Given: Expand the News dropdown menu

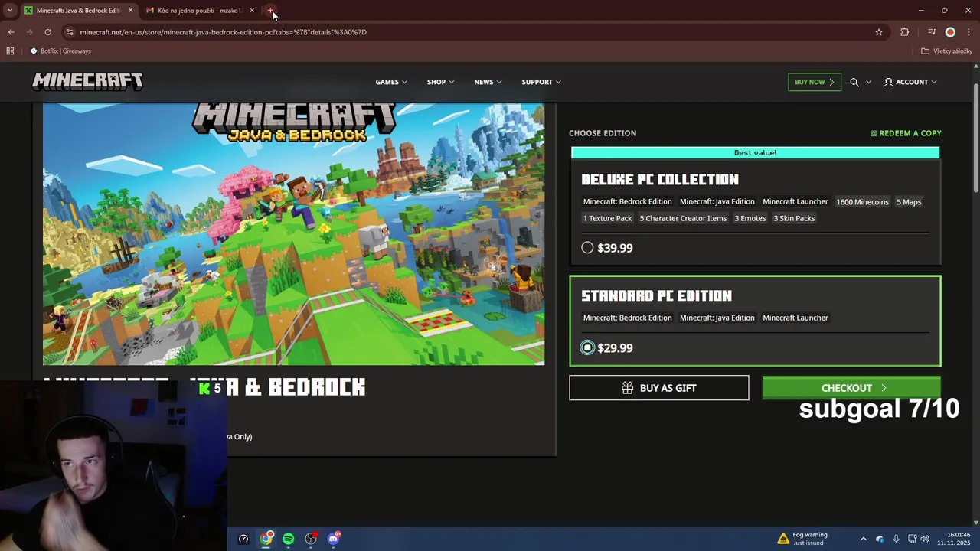Looking at the screenshot, I should 488,82.
